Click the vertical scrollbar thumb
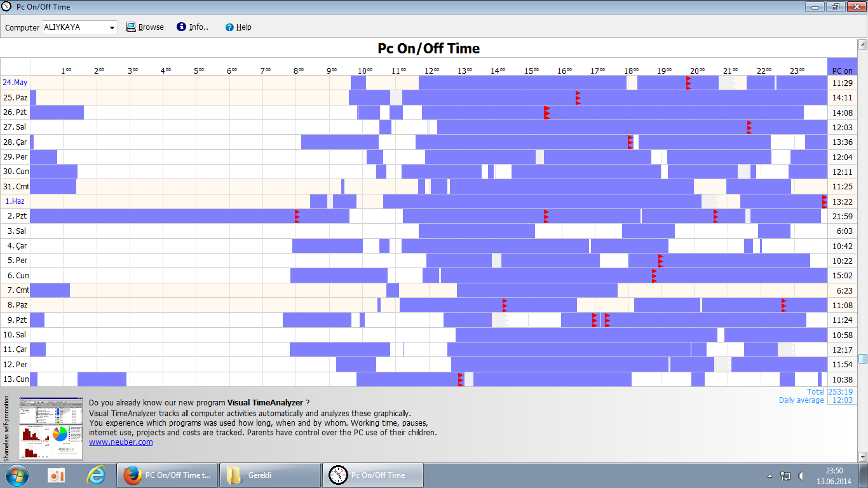Image resolution: width=868 pixels, height=488 pixels. 863,358
